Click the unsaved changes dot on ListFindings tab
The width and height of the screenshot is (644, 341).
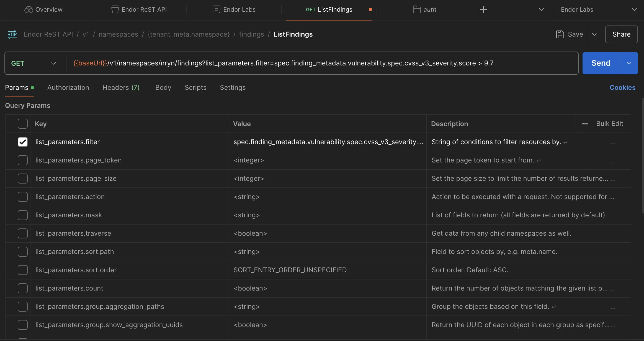point(370,9)
